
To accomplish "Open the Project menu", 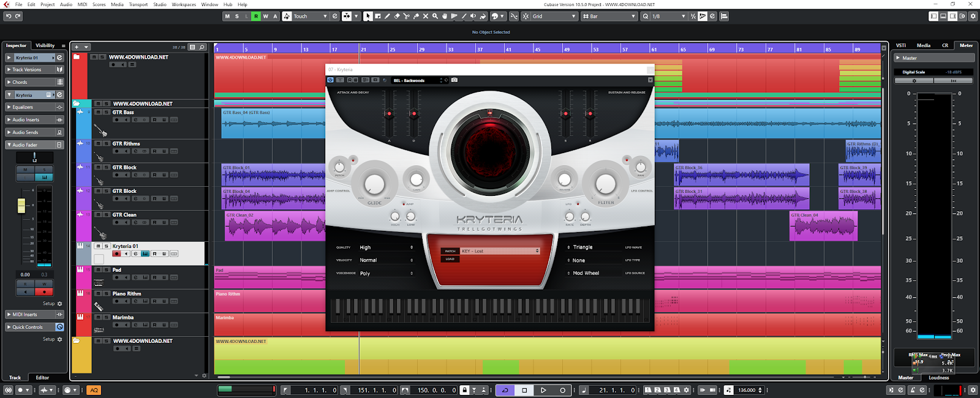I will [x=47, y=4].
